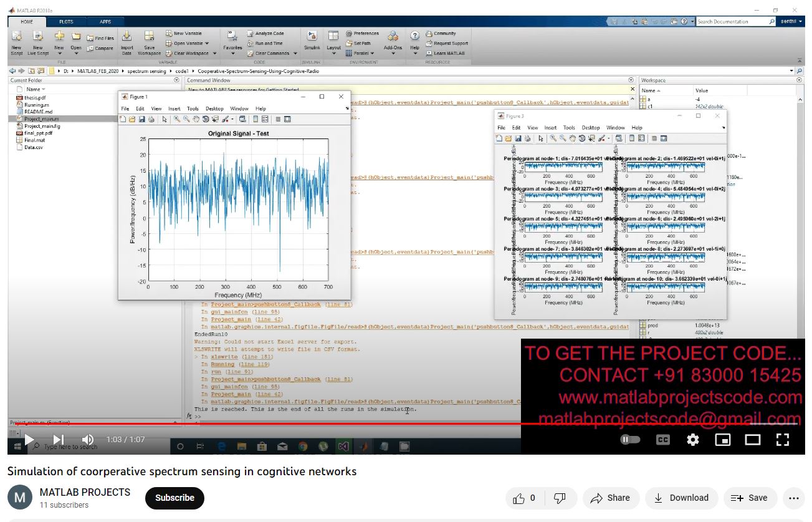The height and width of the screenshot is (522, 812).
Task: Open YouTube player settings gear
Action: [x=692, y=440]
